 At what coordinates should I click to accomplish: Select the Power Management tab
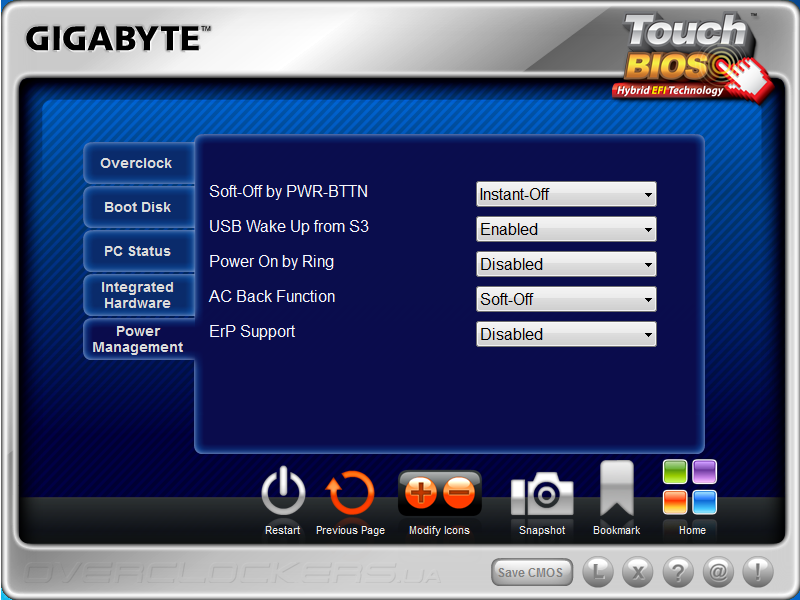(x=139, y=339)
